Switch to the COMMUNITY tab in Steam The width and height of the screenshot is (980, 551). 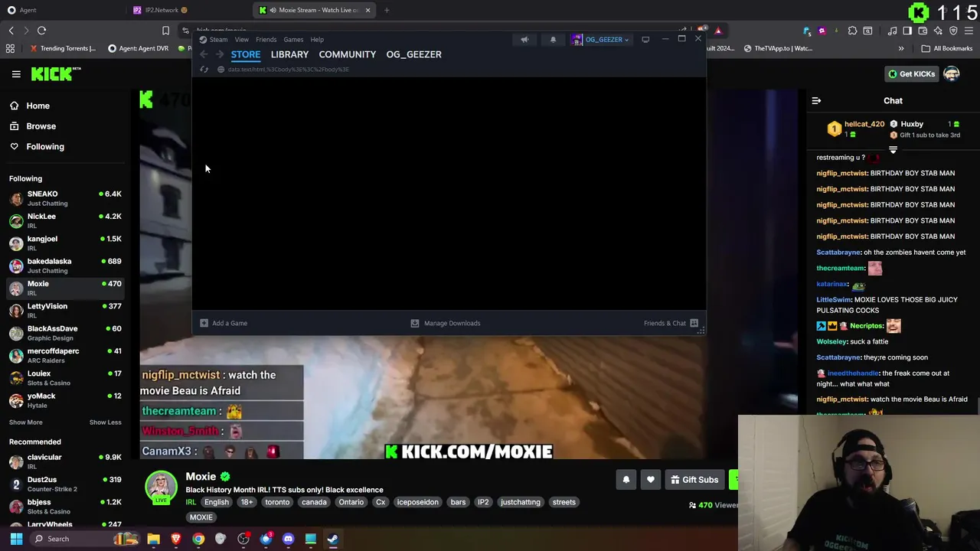point(347,54)
